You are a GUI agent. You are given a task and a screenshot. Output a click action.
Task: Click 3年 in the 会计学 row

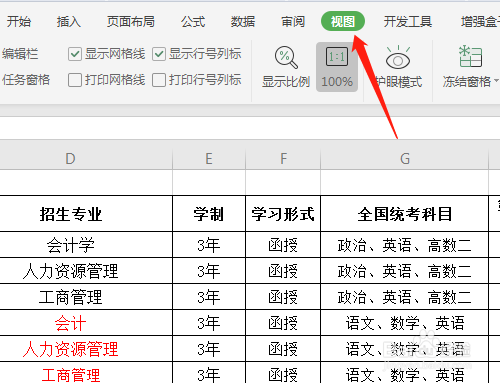pyautogui.click(x=209, y=245)
